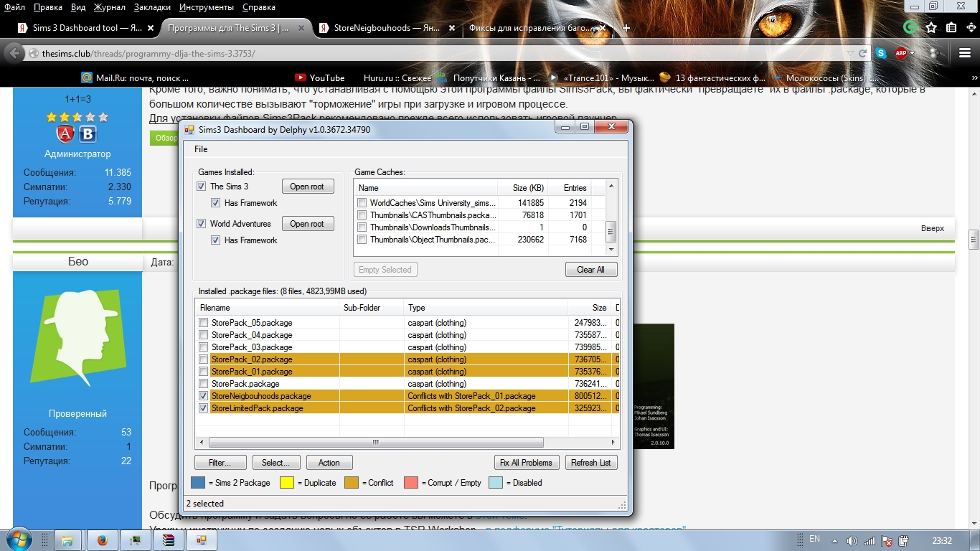
Task: Reload the page with the refresh icon
Action: [863, 53]
